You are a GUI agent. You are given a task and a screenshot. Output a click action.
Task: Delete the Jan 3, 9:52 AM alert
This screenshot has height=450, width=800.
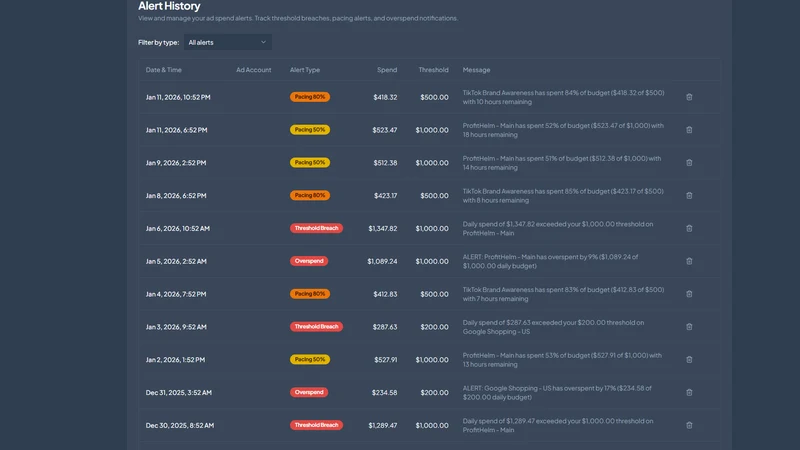(x=689, y=327)
